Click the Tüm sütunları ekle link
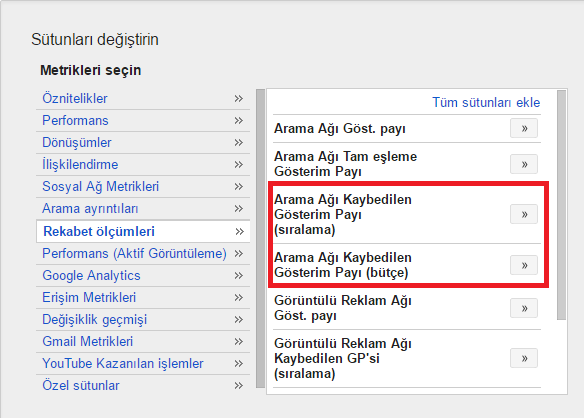This screenshot has height=418, width=584. point(486,102)
